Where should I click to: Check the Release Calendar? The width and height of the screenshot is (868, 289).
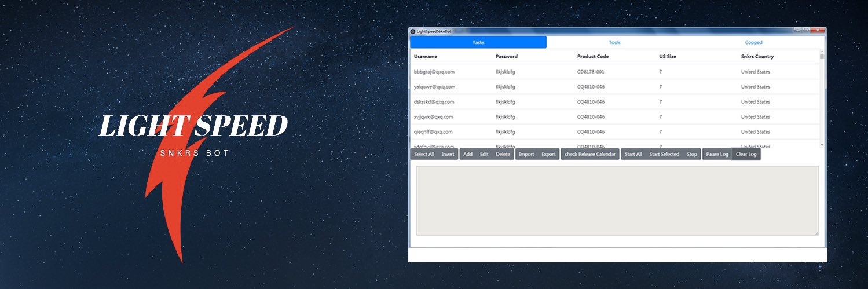point(590,154)
